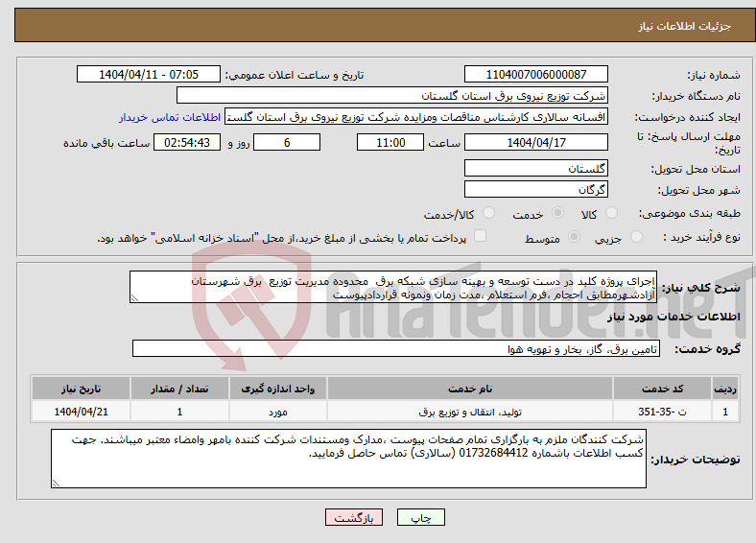Click the delivery province field گلستان
This screenshot has height=543, width=756.
(535, 168)
